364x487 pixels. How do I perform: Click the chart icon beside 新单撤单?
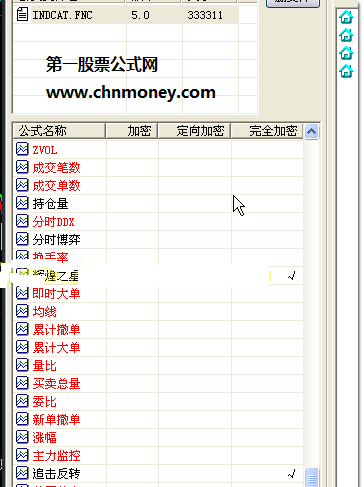click(x=22, y=419)
